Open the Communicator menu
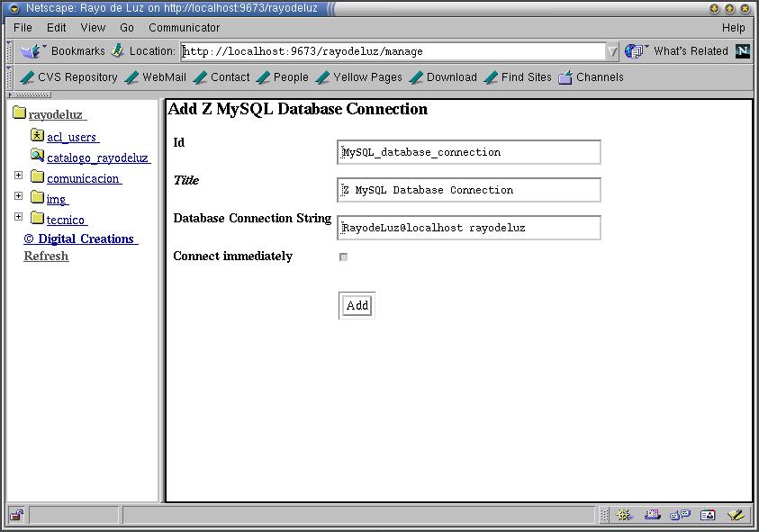The image size is (759, 532). pos(184,28)
